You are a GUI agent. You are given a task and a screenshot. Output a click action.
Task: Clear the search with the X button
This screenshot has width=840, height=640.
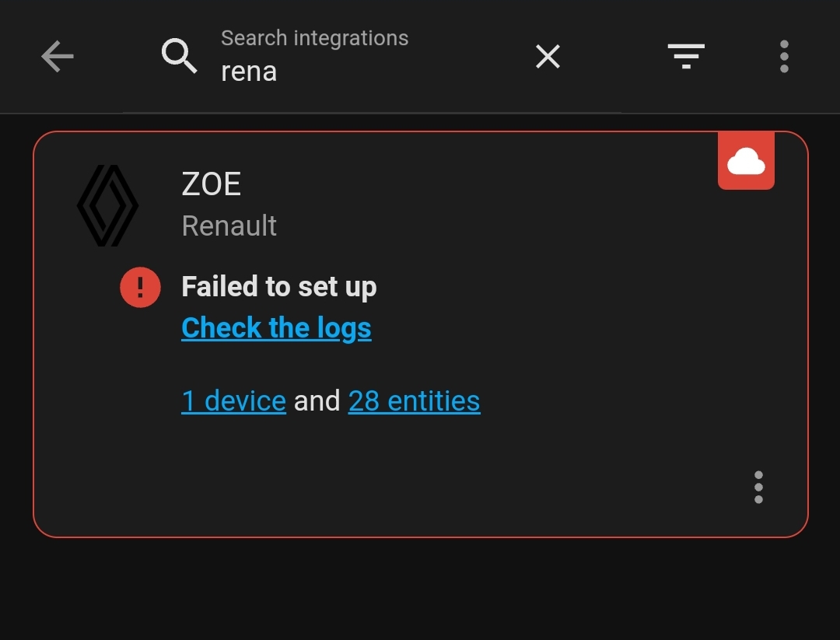547,56
